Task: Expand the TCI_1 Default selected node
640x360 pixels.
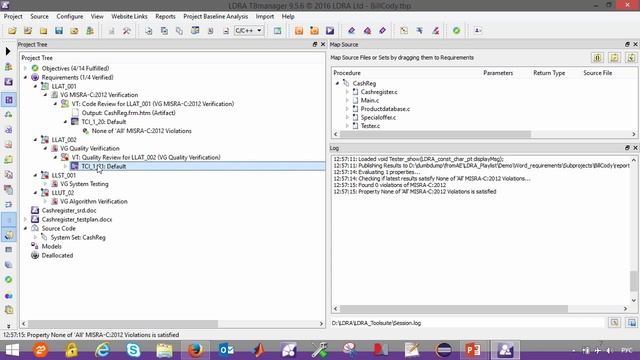Action: [x=65, y=166]
